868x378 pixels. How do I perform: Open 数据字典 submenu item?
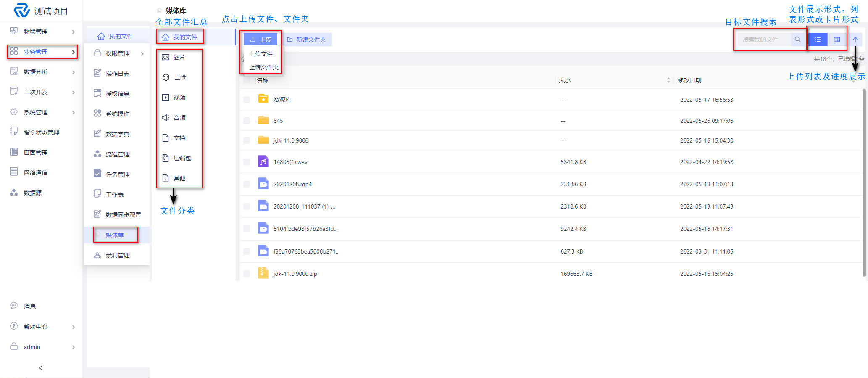pos(118,134)
